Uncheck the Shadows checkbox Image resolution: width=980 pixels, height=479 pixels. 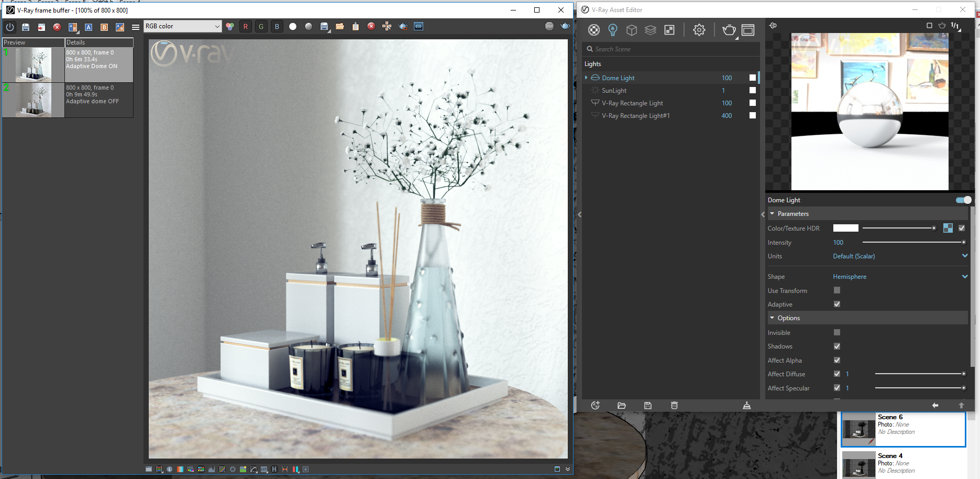(837, 346)
